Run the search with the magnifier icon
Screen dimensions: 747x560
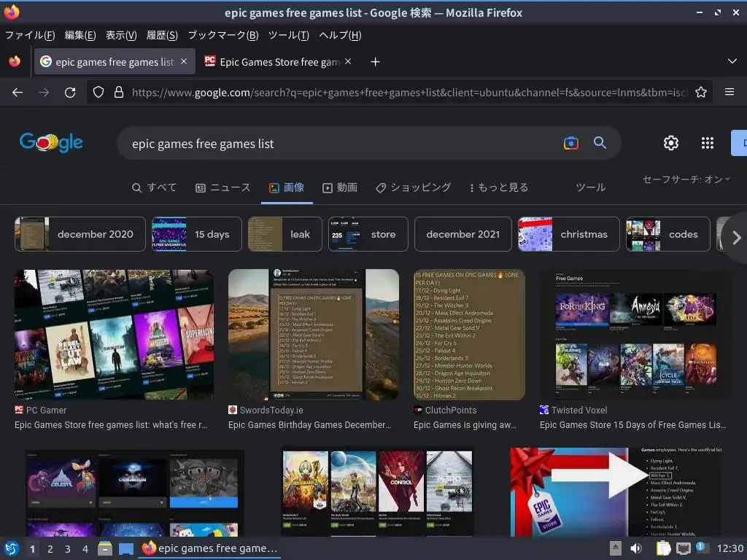tap(600, 142)
